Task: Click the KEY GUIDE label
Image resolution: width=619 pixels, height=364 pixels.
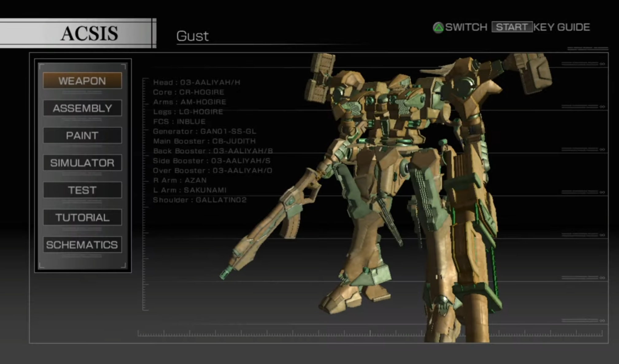Action: coord(561,27)
